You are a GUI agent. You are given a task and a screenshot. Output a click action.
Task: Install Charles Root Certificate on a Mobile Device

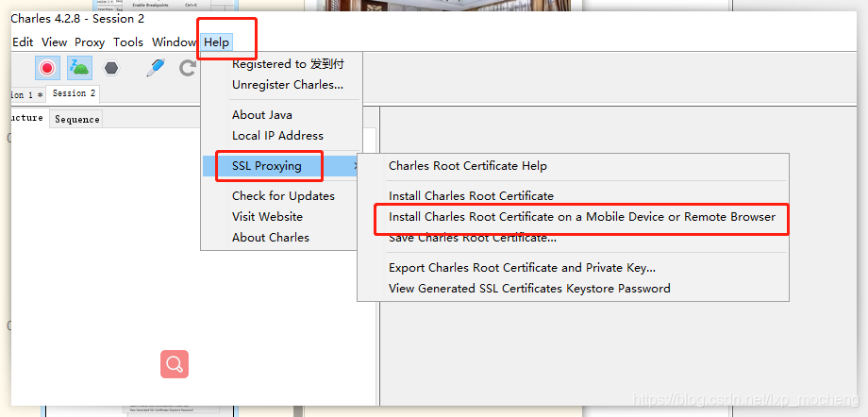pyautogui.click(x=573, y=217)
